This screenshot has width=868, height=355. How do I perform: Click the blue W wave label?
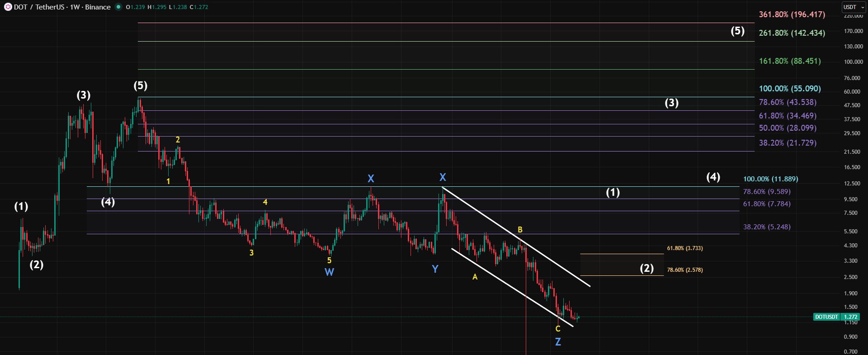point(329,272)
